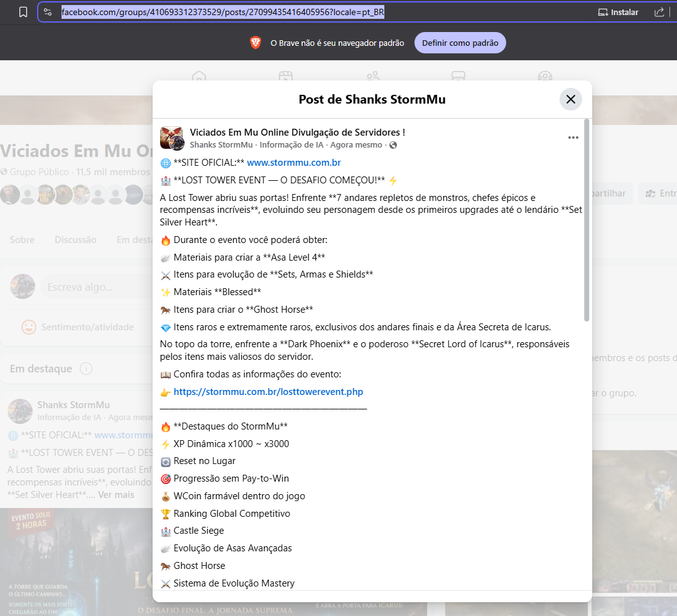Click the Evolução de Asas Avançadas text
677x616 pixels.
tap(233, 548)
